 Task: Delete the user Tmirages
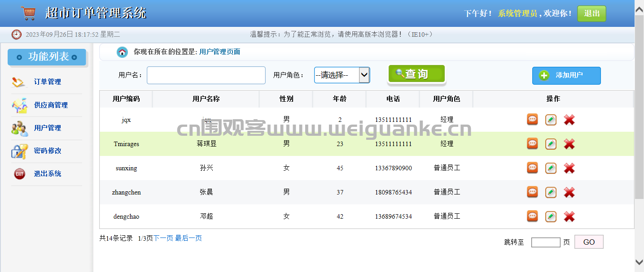[x=569, y=144]
